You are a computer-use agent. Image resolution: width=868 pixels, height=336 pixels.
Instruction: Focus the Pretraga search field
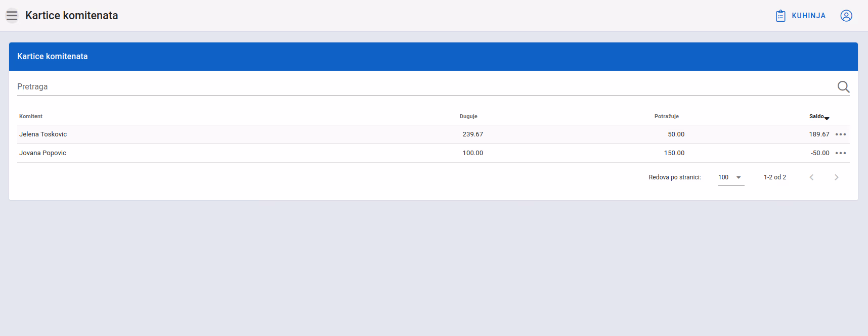tap(426, 87)
